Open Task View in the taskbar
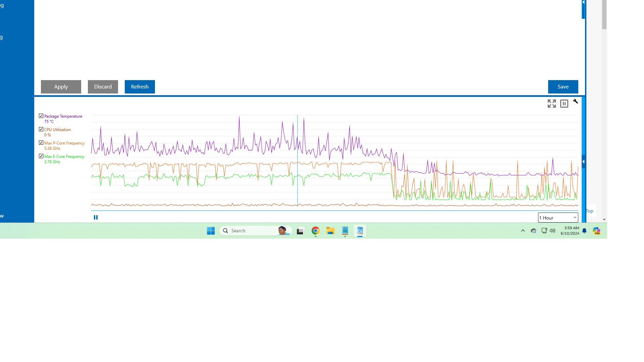Image resolution: width=644 pixels, height=362 pixels. coord(300,231)
